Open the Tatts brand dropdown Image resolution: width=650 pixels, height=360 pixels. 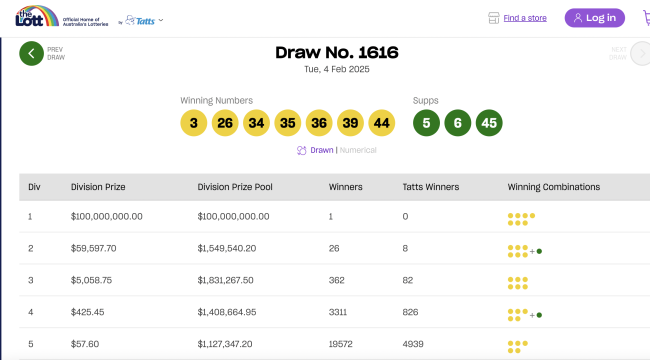pos(144,20)
